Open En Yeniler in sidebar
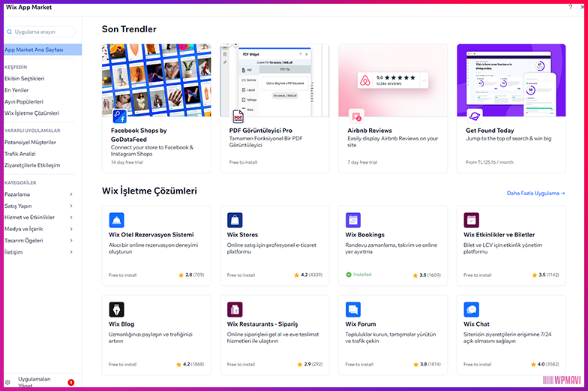Image resolution: width=588 pixels, height=391 pixels. click(16, 90)
